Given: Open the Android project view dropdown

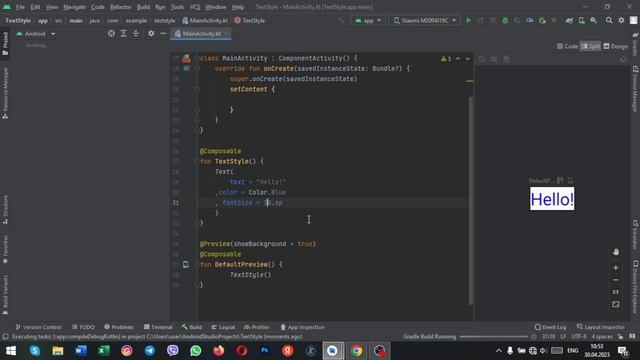Looking at the screenshot, I should 36,33.
